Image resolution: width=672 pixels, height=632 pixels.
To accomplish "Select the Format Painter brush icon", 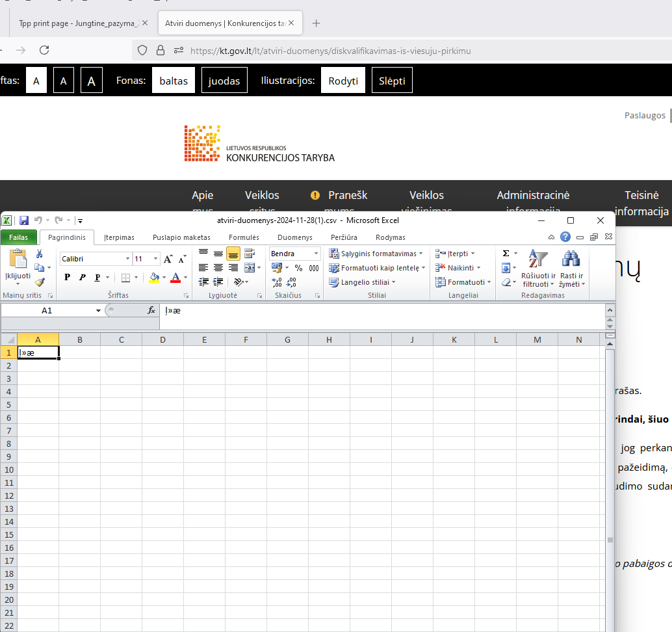I will tap(40, 282).
